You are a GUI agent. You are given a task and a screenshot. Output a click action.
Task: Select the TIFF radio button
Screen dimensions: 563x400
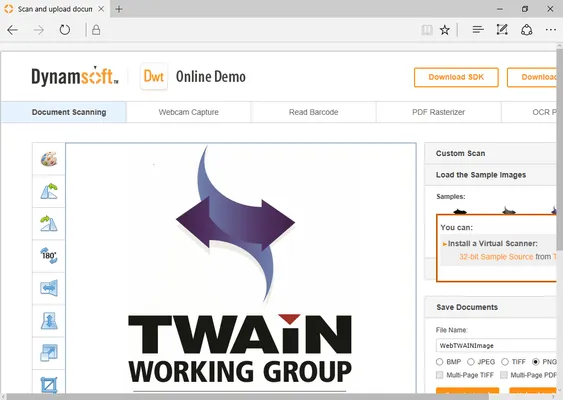[x=505, y=362]
